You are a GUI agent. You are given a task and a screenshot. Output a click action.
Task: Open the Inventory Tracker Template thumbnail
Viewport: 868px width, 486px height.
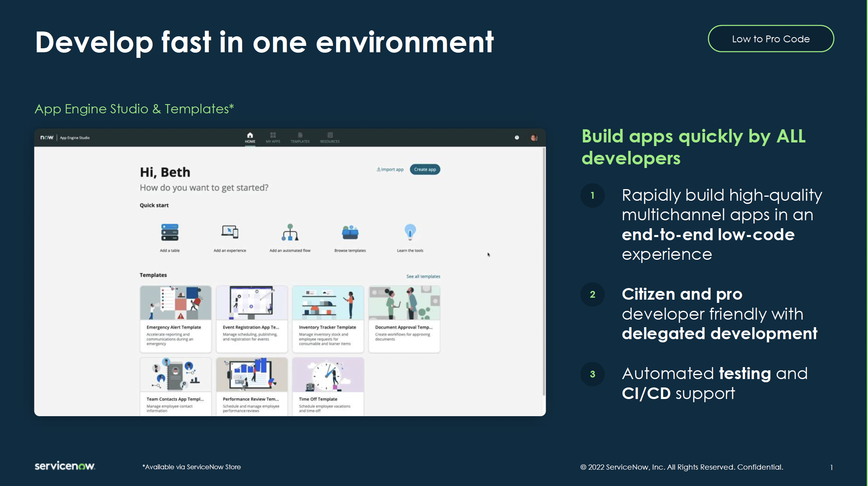(328, 303)
